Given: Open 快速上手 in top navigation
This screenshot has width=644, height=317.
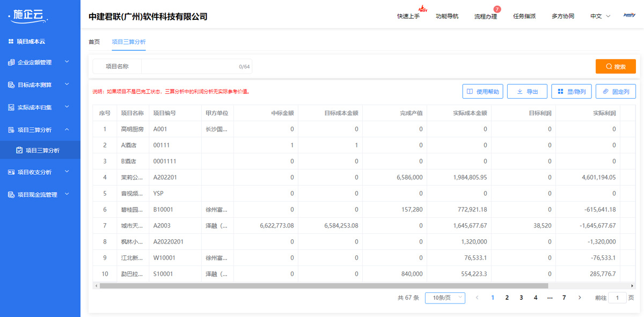Looking at the screenshot, I should [408, 16].
